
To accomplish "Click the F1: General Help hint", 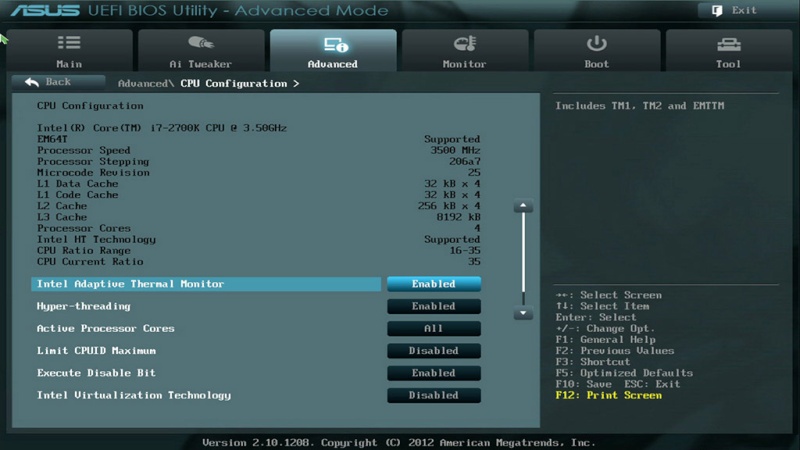I will pos(606,340).
